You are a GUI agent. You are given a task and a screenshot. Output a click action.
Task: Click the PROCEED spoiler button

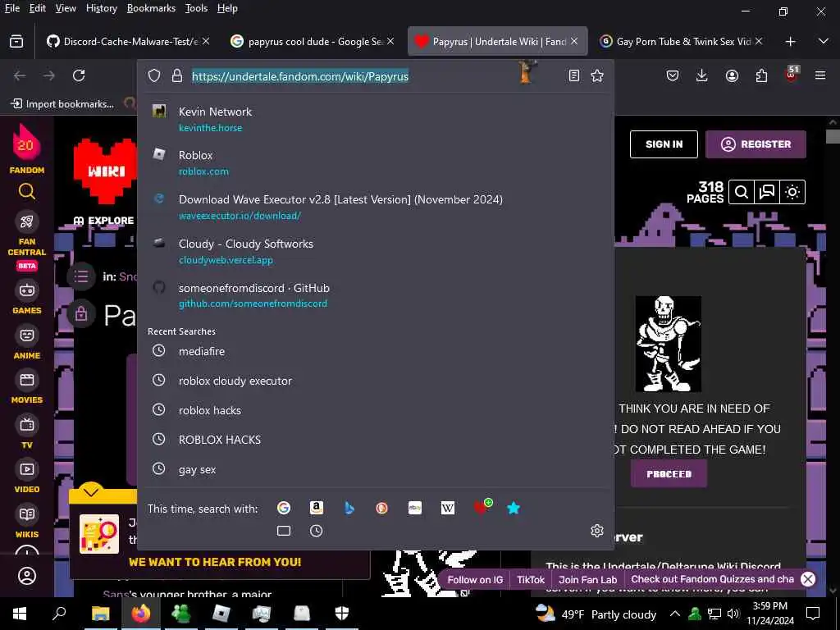tap(669, 474)
